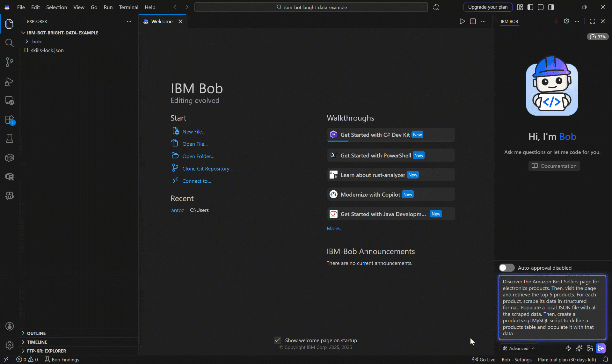Viewport: 612px width, 364px height.
Task: Click the errors and warnings status indicator
Action: 27,360
